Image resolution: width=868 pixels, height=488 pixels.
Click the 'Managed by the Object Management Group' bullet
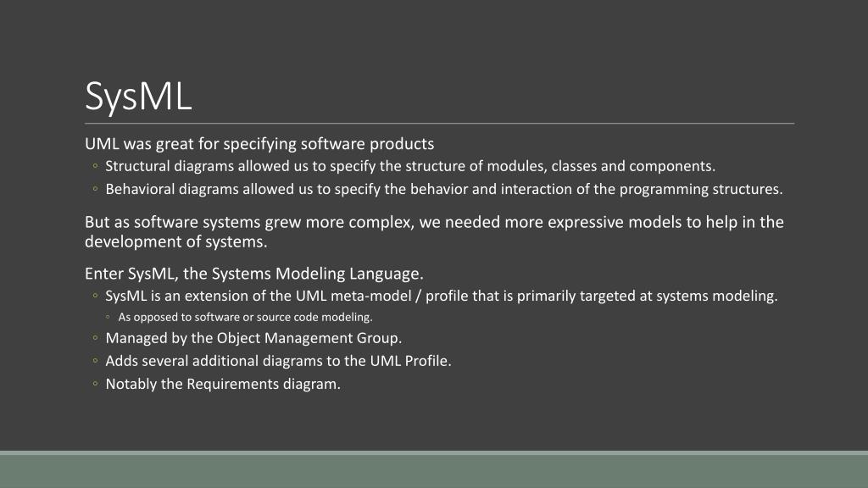click(253, 338)
